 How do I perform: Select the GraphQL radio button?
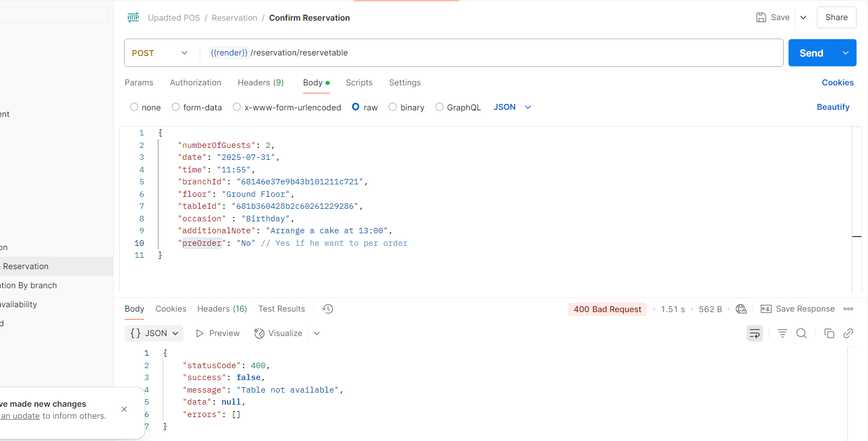(x=439, y=107)
